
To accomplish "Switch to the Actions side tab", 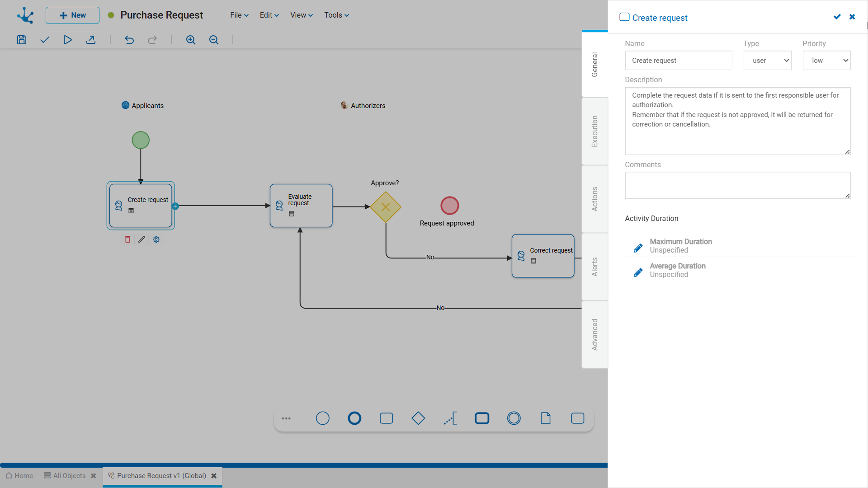I will click(x=595, y=199).
